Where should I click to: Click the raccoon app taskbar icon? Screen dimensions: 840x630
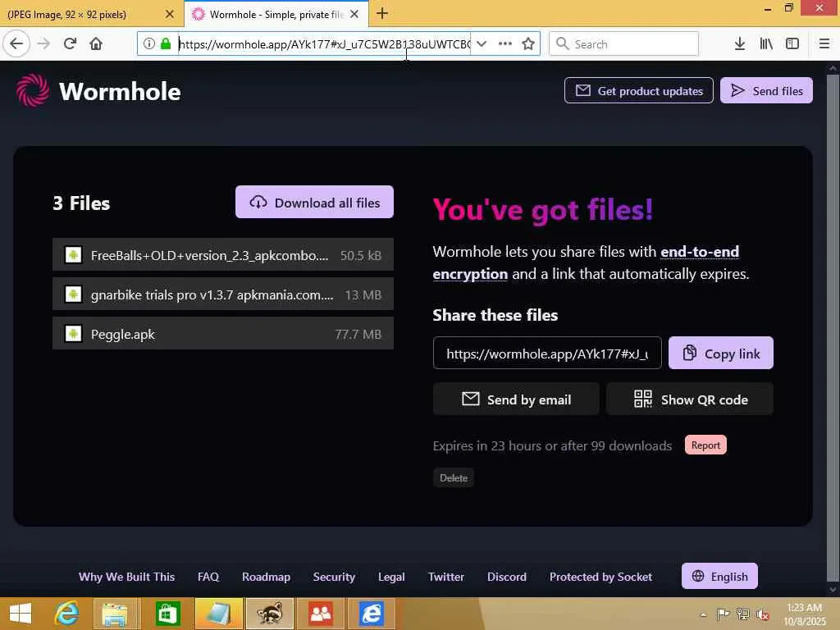click(x=269, y=614)
